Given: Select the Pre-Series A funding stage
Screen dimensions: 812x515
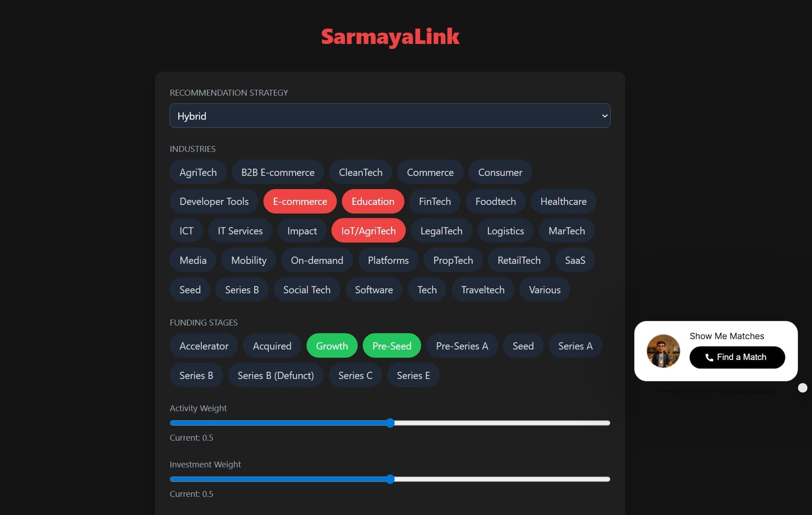Looking at the screenshot, I should coord(462,346).
